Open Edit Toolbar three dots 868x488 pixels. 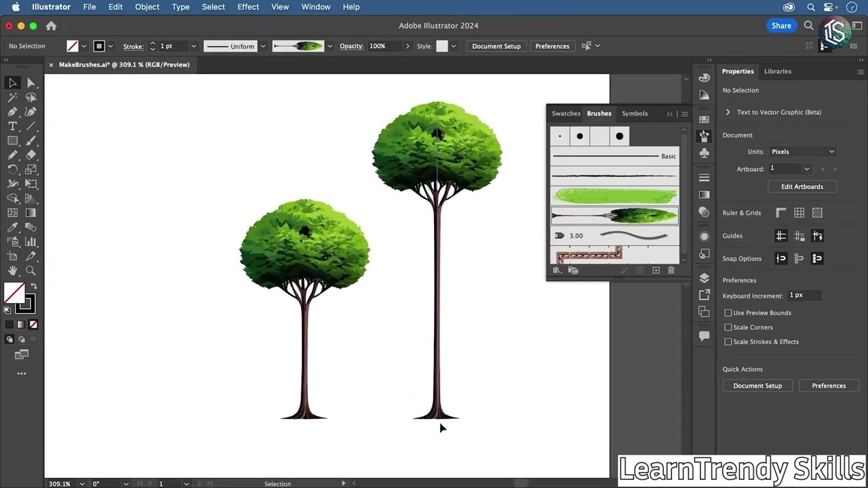point(22,373)
